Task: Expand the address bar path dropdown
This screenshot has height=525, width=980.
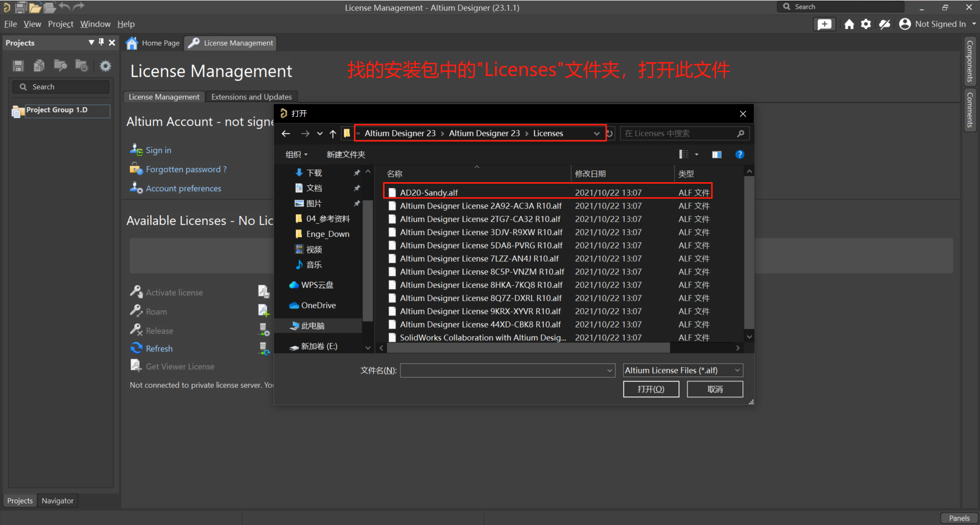Action: coord(596,134)
